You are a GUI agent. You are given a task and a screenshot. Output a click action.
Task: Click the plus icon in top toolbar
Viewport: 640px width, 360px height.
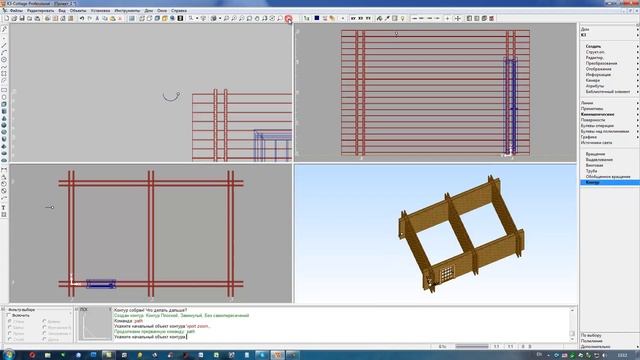pyautogui.click(x=447, y=18)
